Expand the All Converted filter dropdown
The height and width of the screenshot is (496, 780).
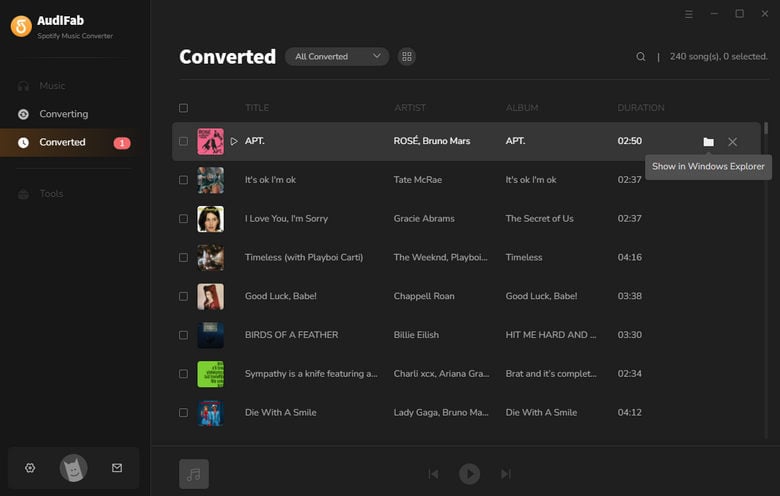pos(337,56)
